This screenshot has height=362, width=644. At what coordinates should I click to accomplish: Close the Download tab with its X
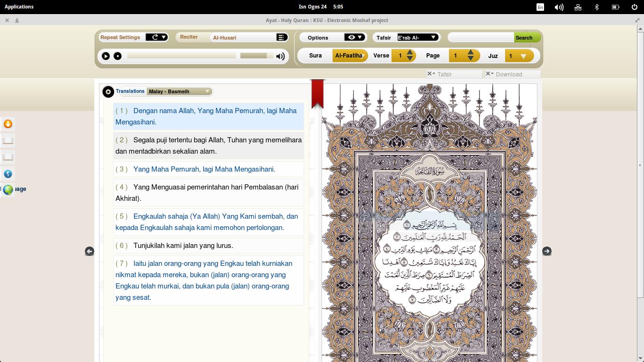(488, 74)
